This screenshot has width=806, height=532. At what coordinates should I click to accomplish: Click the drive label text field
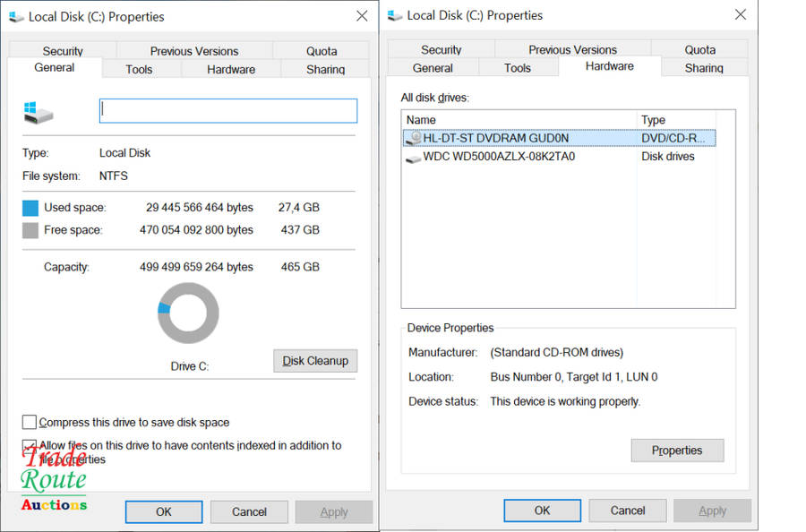coord(227,110)
